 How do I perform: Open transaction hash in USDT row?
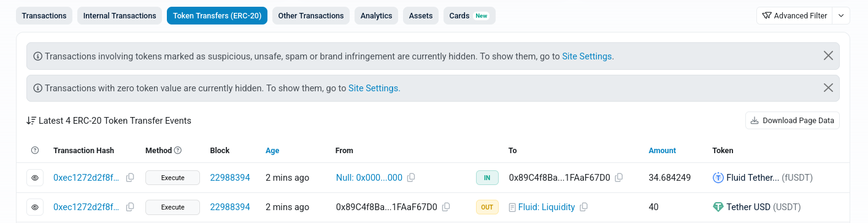[x=86, y=207]
